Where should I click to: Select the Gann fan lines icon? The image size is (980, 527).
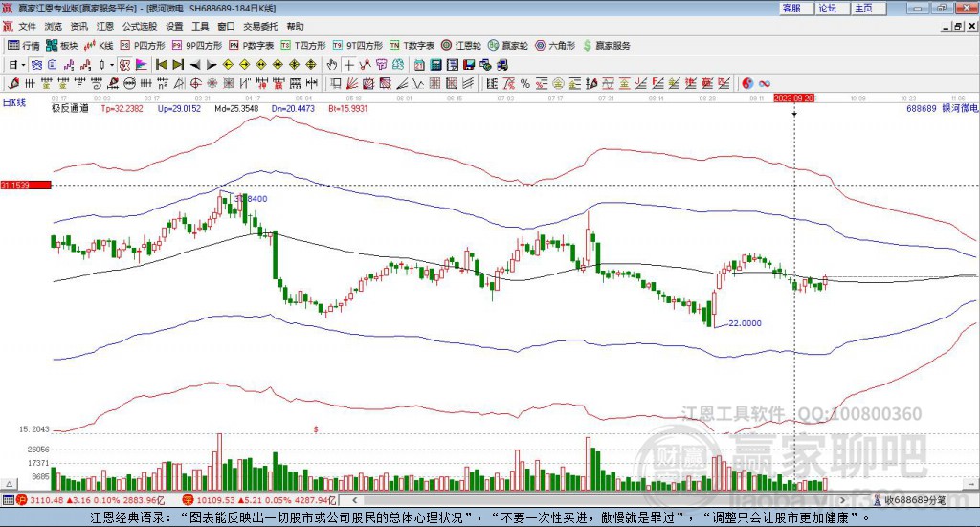(x=352, y=83)
